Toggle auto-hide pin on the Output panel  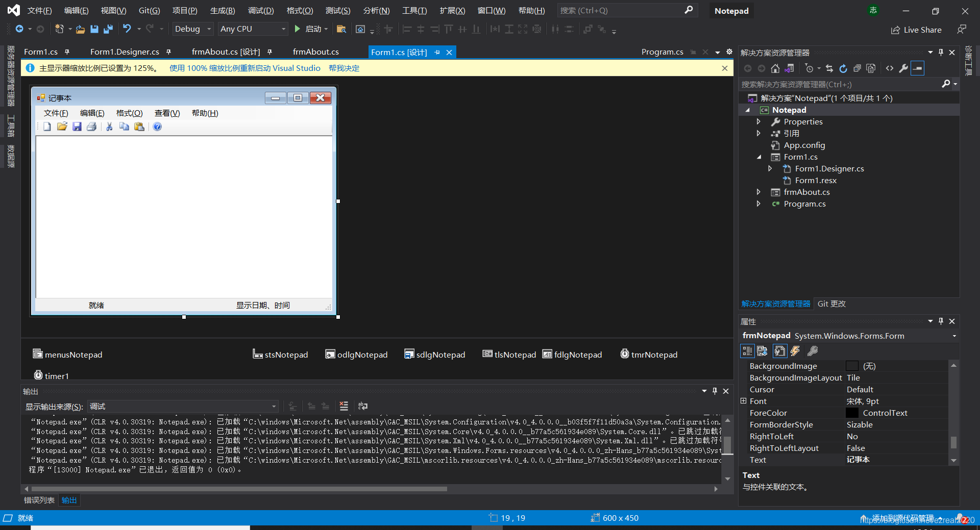(x=715, y=391)
